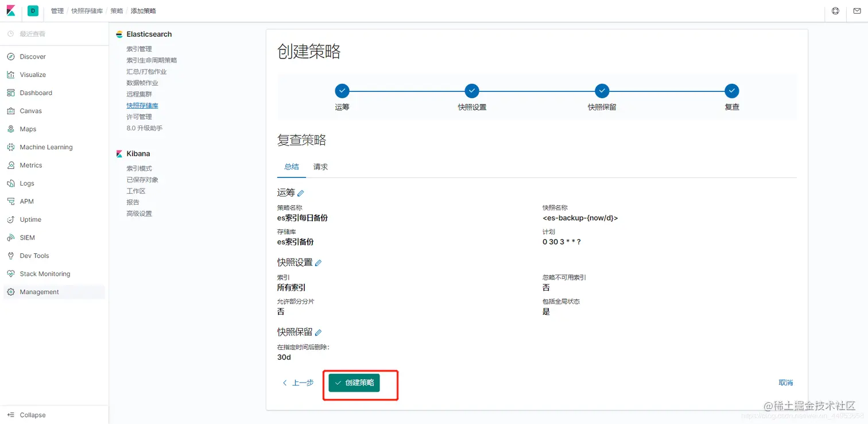Open the newsfeed mail icon

click(857, 11)
